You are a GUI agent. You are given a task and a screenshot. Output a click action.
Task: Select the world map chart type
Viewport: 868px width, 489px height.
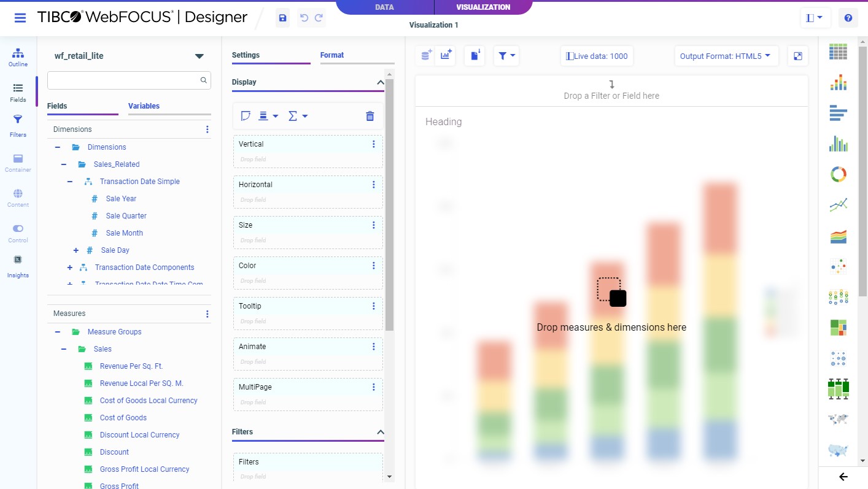(x=839, y=420)
